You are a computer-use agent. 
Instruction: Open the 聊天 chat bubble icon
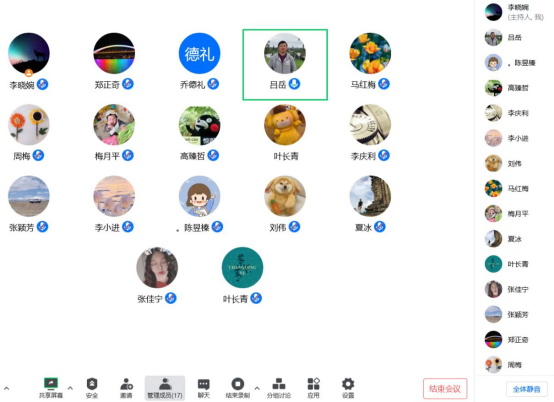pos(204,388)
